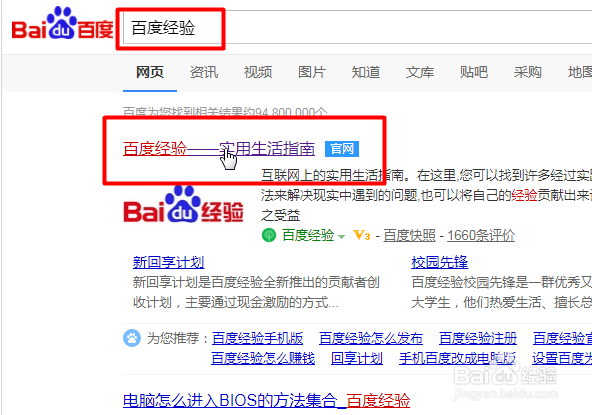The image size is (592, 415).
Task: Open the 知道 tab
Action: tap(366, 72)
